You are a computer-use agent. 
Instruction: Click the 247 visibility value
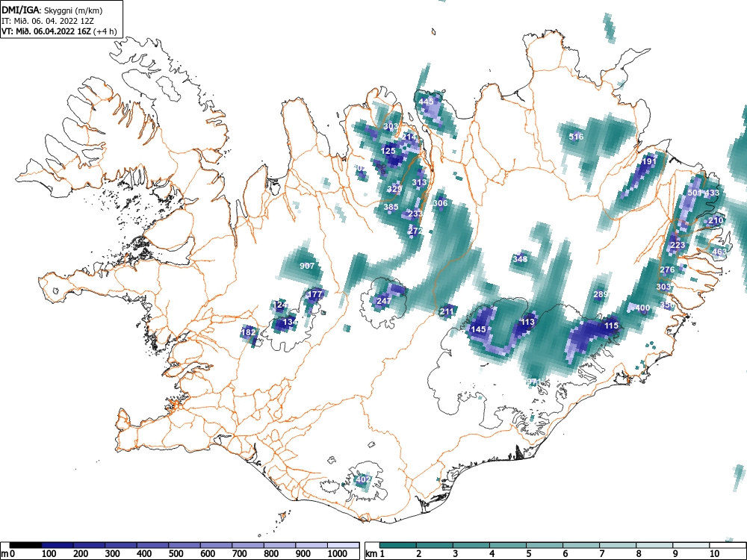point(384,302)
